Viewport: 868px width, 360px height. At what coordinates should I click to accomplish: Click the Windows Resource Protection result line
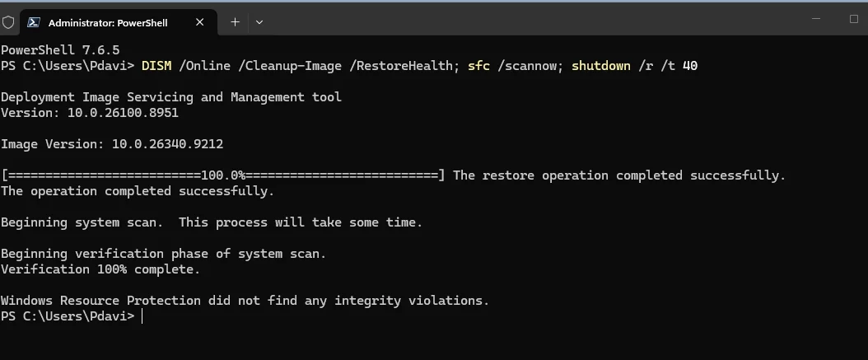pos(245,301)
